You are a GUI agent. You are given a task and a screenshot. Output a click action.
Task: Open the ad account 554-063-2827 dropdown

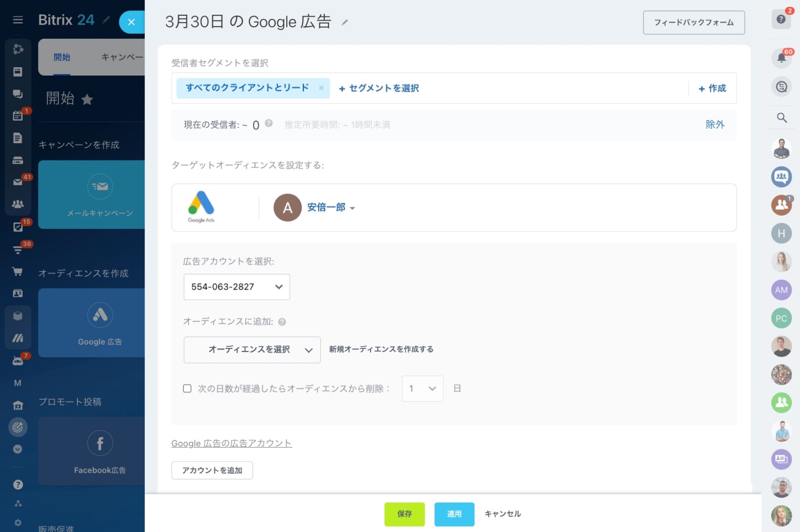237,287
